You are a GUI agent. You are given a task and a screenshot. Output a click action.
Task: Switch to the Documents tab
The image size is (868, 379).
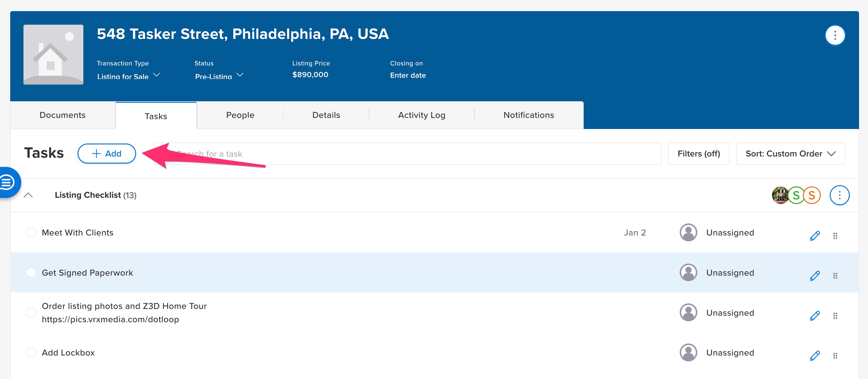point(63,115)
